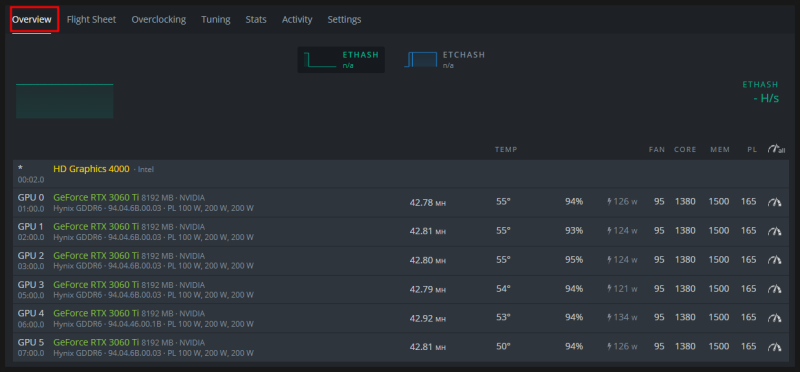
Task: Click the power limit 165 for GPU 5
Action: pos(748,347)
